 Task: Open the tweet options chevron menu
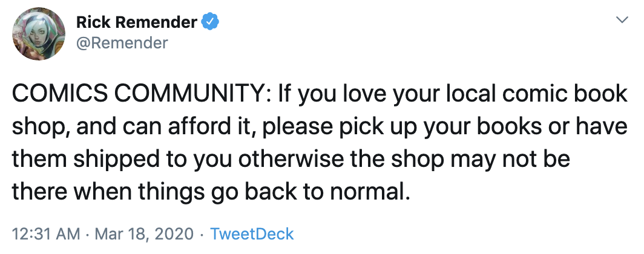(x=621, y=21)
